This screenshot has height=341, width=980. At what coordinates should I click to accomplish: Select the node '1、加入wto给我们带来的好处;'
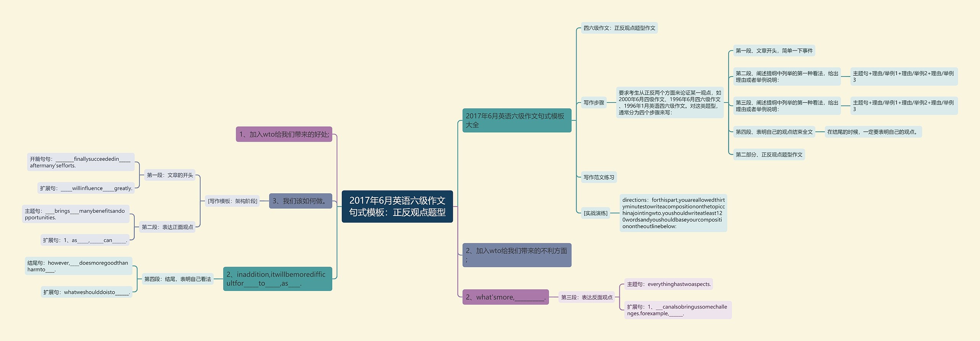click(284, 134)
